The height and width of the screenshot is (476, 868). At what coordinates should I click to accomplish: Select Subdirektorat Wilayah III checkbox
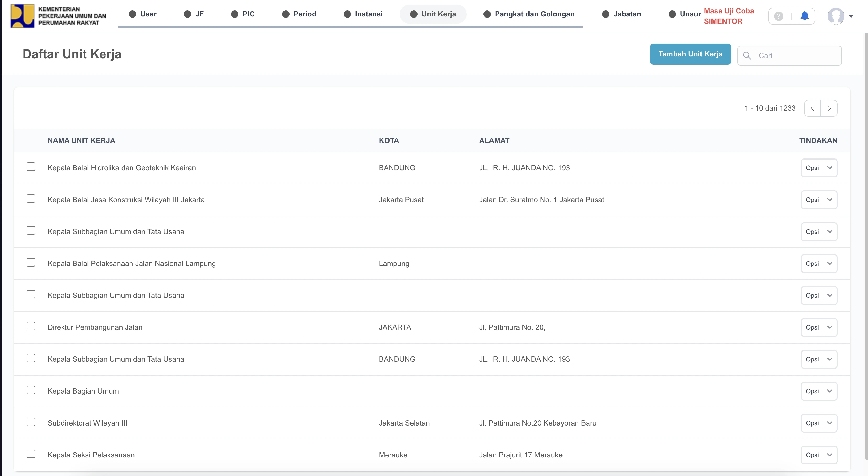click(31, 422)
